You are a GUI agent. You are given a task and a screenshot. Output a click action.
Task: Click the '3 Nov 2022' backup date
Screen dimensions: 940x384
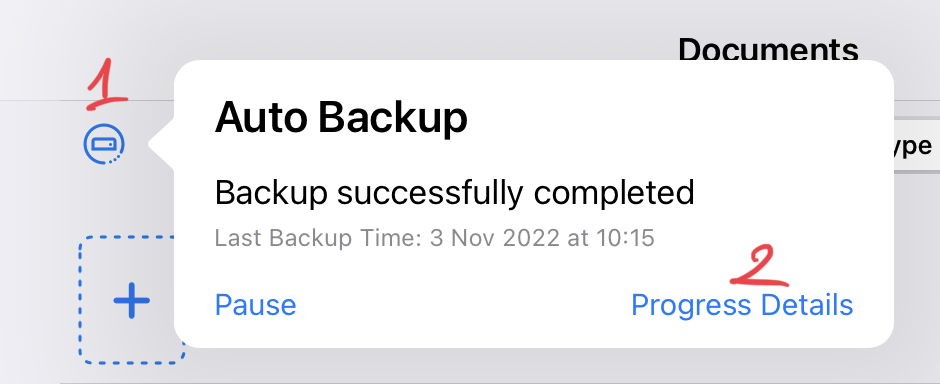(495, 238)
